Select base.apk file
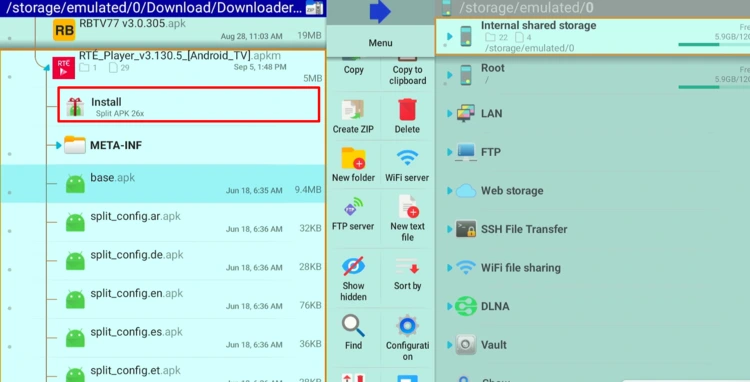This screenshot has height=382, width=750. pyautogui.click(x=163, y=184)
